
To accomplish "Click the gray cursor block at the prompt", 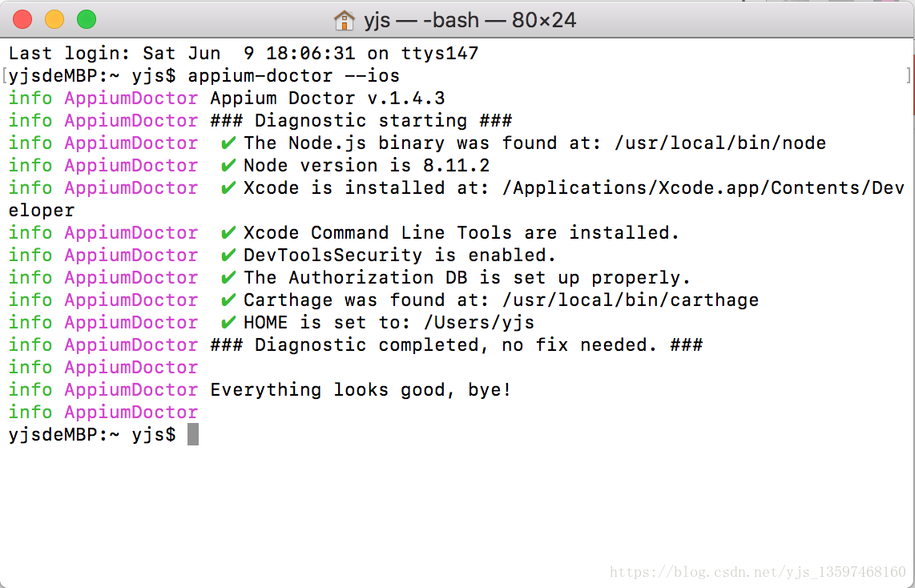I will (193, 435).
